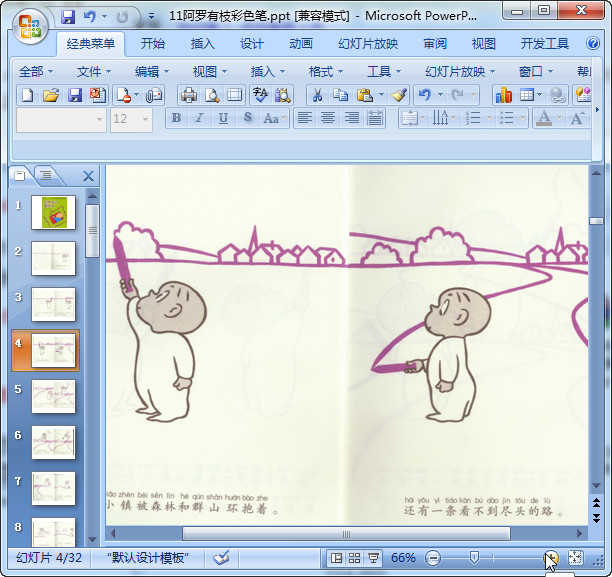Screen dimensions: 612x577
Task: Insert a chart
Action: point(503,95)
